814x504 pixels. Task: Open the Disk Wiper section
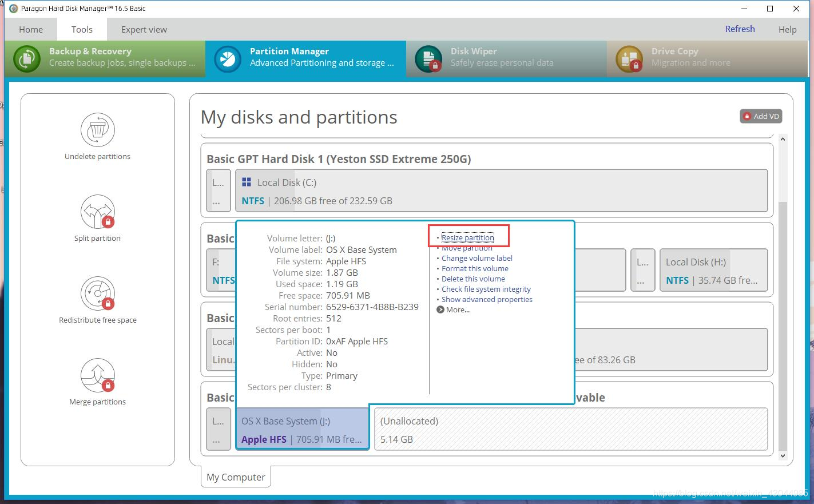(x=506, y=58)
